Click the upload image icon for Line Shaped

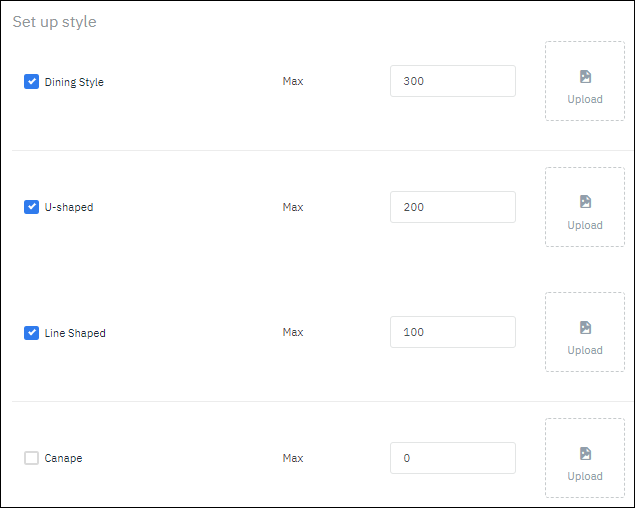point(585,327)
